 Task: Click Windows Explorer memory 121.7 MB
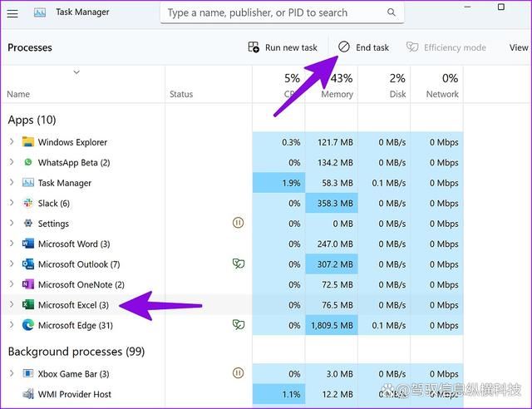click(x=335, y=142)
